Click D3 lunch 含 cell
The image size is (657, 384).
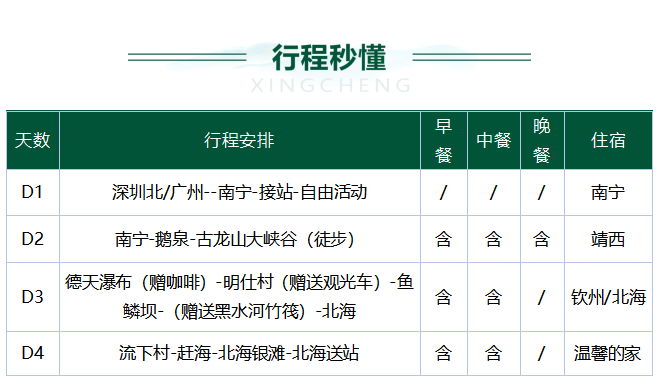coord(494,297)
